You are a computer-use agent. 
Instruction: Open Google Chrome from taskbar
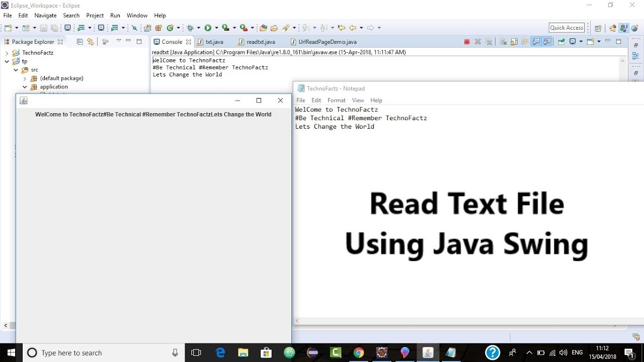[358, 352]
